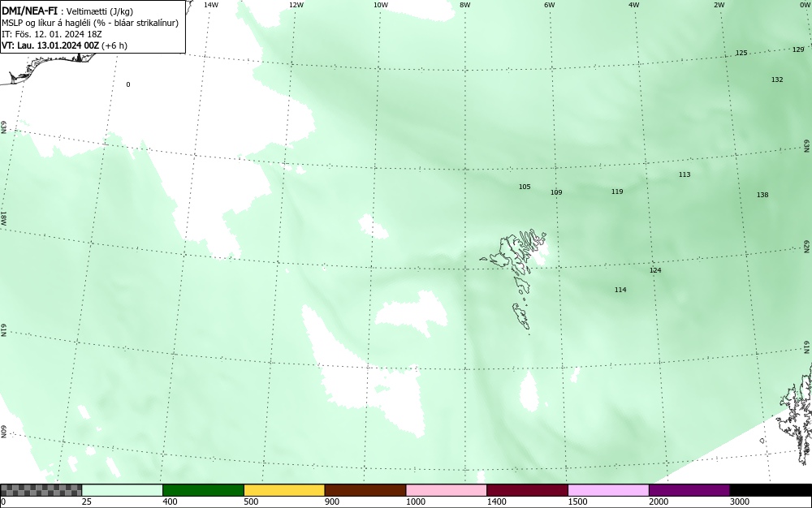The image size is (812, 508).
Task: Click the 4W longitude label
Action: click(634, 5)
